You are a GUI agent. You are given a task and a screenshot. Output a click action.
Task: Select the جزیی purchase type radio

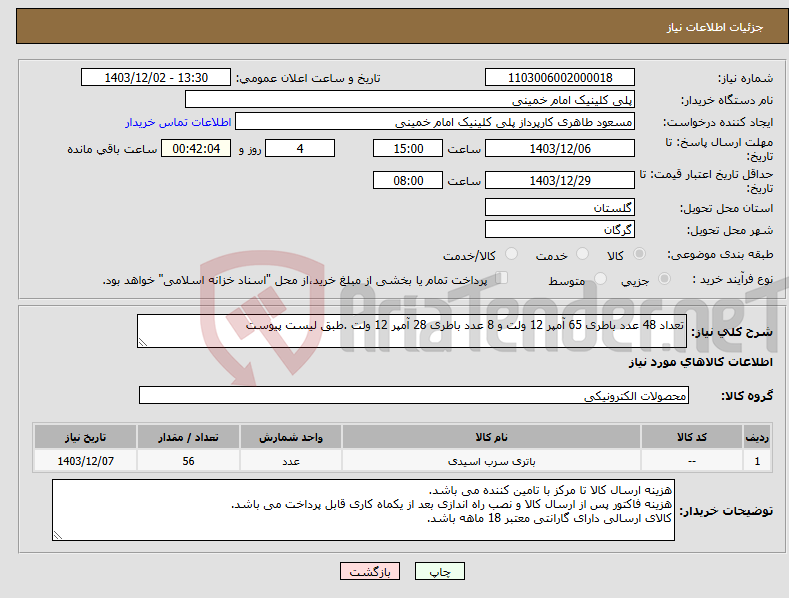[664, 278]
